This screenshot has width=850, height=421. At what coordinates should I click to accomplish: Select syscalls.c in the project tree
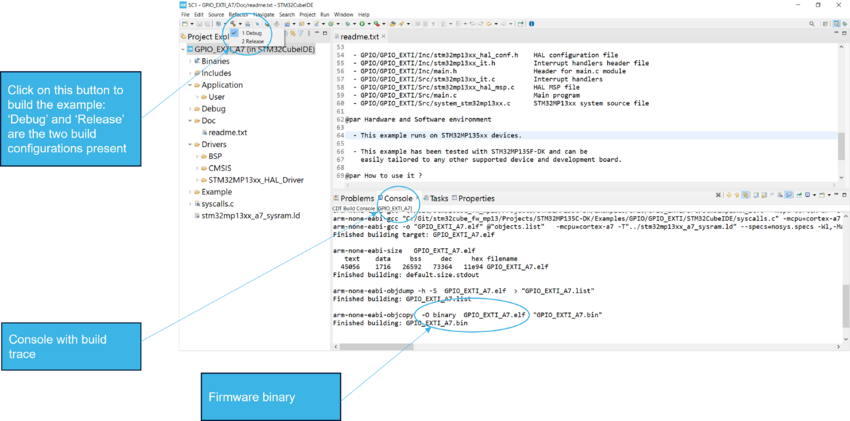tap(217, 204)
